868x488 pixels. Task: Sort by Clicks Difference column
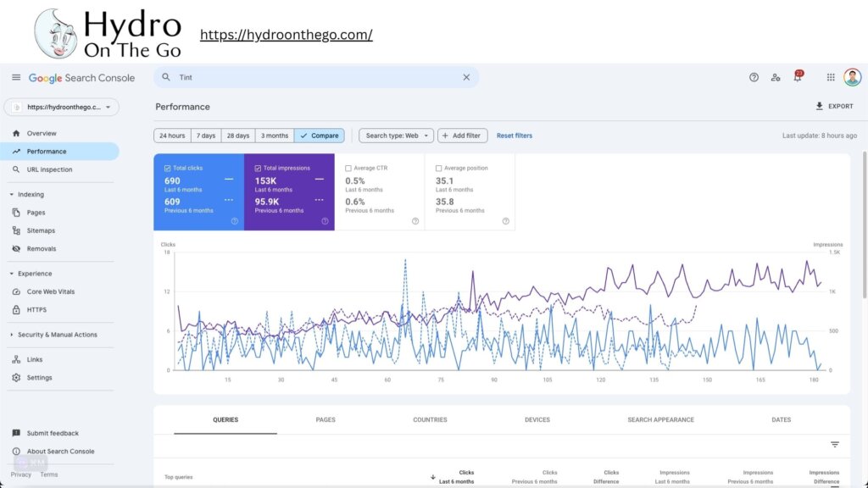[606, 477]
